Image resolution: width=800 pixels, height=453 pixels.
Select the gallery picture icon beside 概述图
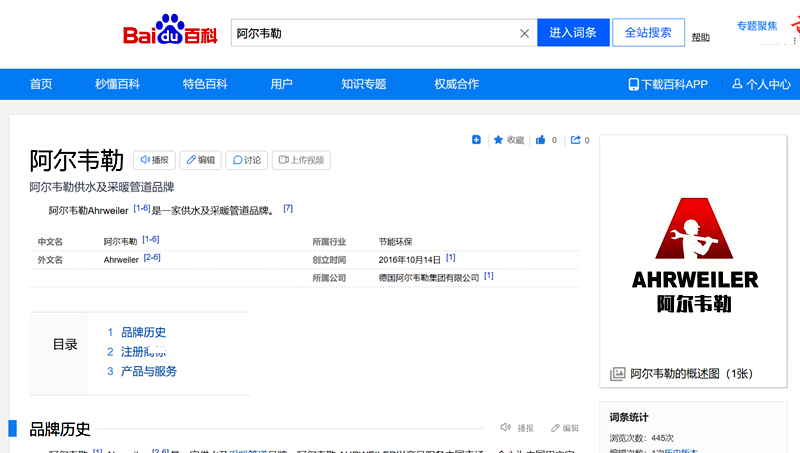point(617,374)
